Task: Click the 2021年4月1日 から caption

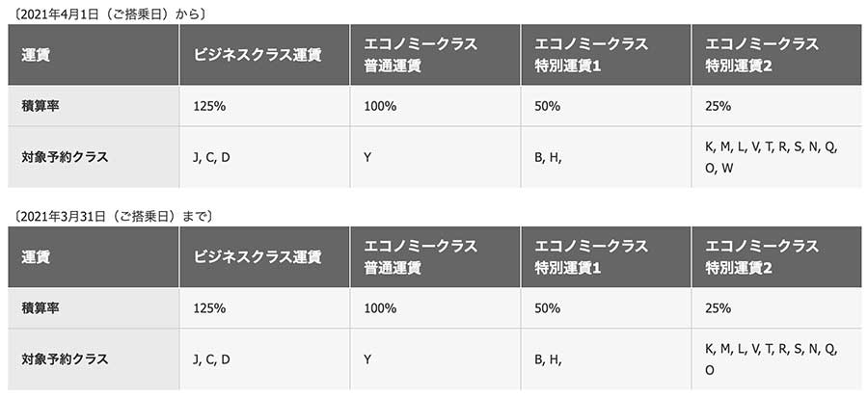Action: (x=108, y=14)
